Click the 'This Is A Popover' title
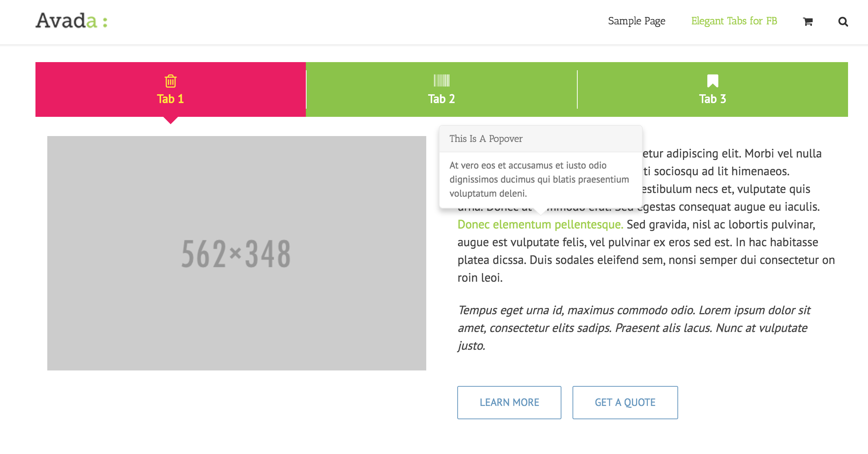Viewport: 868px width, 454px height. click(486, 139)
